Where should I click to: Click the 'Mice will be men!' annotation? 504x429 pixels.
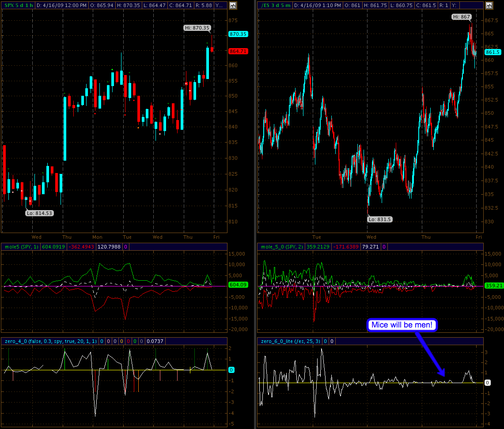[x=402, y=325]
